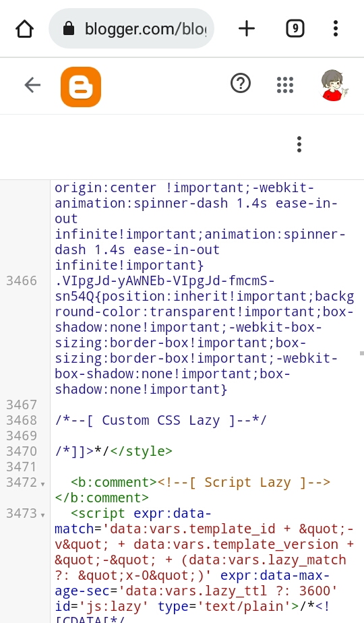Viewport: 364px width, 623px height.
Task: Tap the lock icon in address bar
Action: click(69, 28)
